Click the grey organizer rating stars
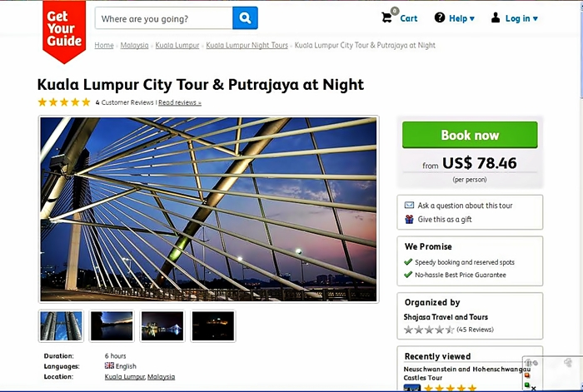 429,330
